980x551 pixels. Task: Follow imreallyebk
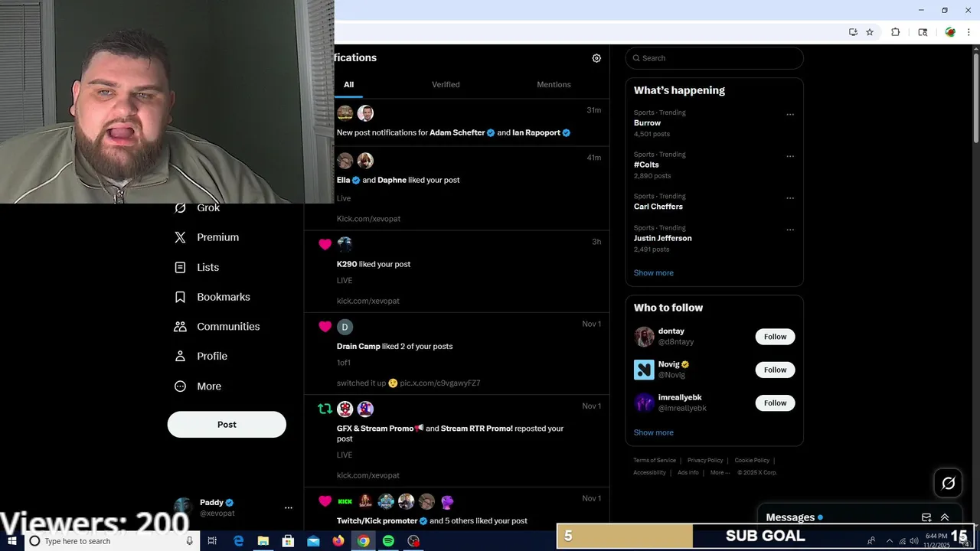click(x=775, y=403)
